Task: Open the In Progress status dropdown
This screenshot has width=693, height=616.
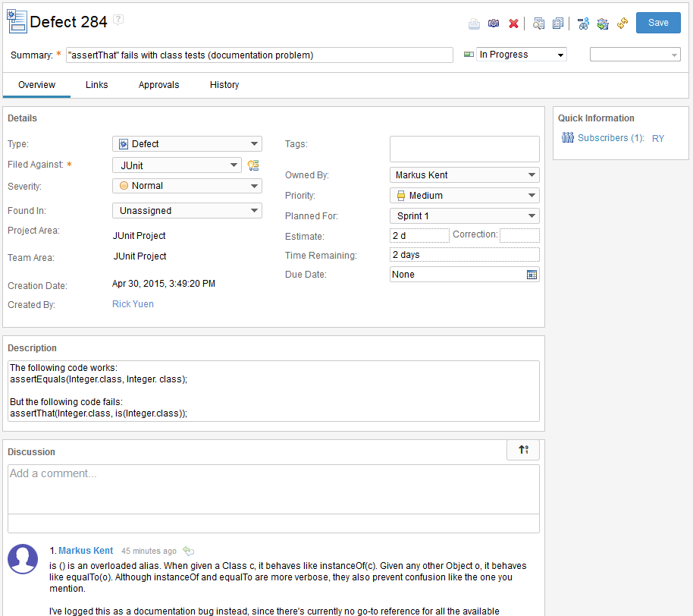Action: click(x=521, y=54)
